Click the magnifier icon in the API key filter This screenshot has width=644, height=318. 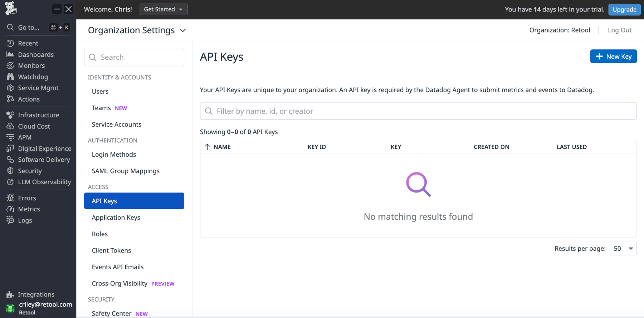209,111
